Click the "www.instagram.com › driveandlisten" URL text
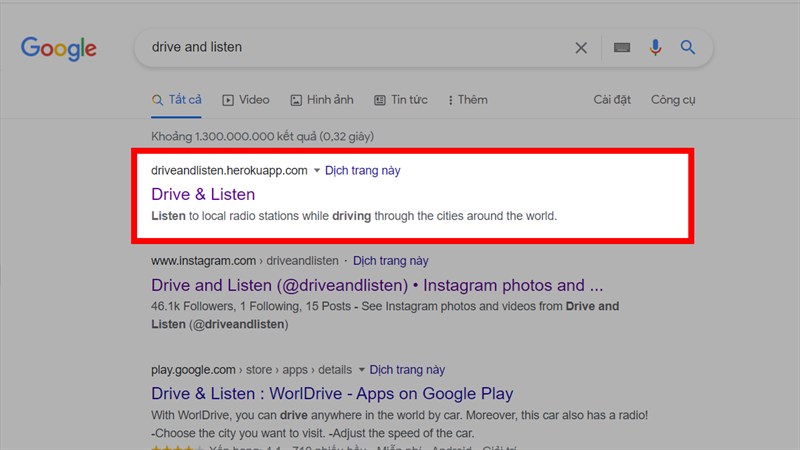This screenshot has width=800, height=450. click(x=244, y=261)
